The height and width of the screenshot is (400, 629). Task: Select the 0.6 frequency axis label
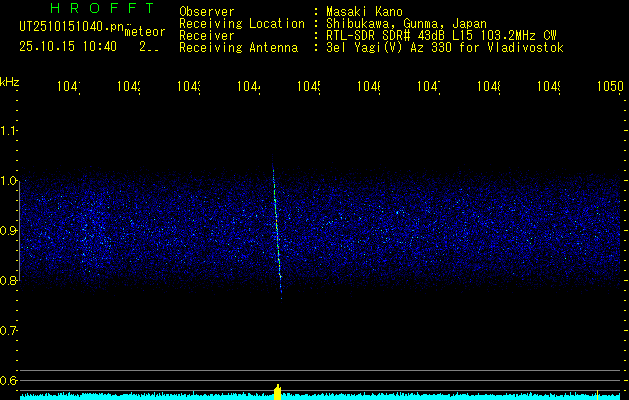(9, 381)
